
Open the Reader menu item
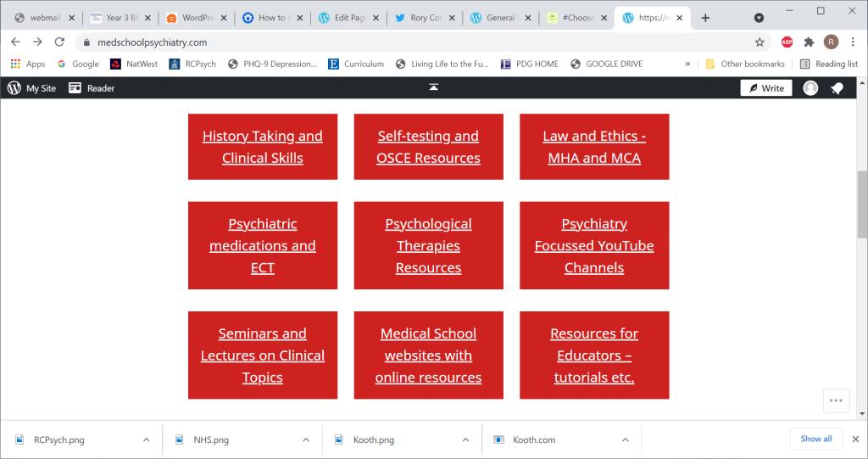pyautogui.click(x=92, y=88)
